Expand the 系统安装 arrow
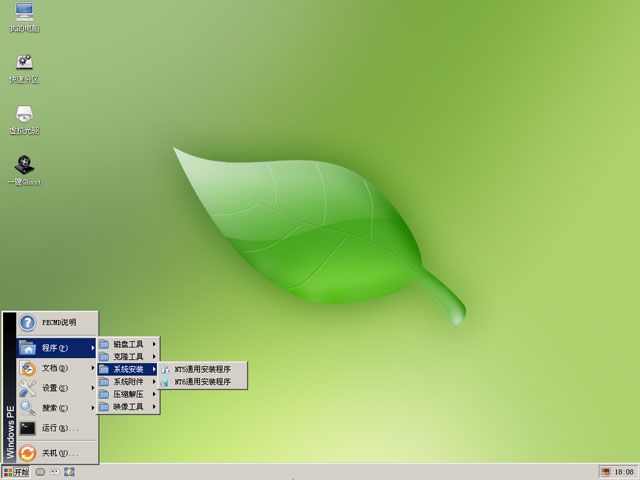The width and height of the screenshot is (640, 480). (154, 369)
